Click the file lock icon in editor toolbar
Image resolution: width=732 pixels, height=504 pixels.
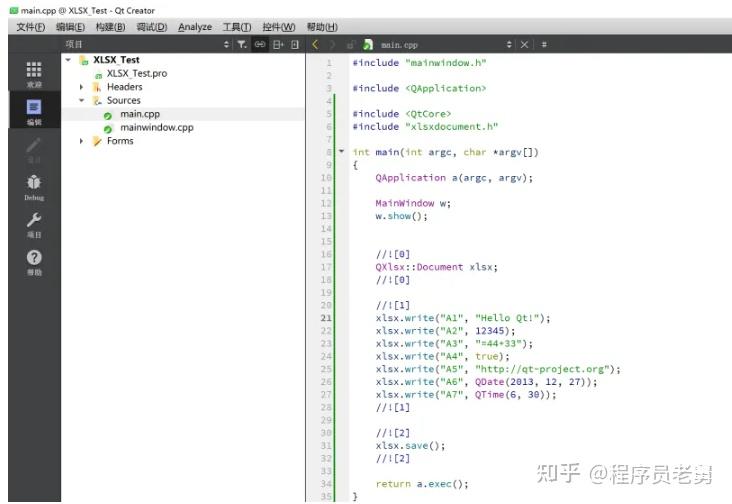351,44
